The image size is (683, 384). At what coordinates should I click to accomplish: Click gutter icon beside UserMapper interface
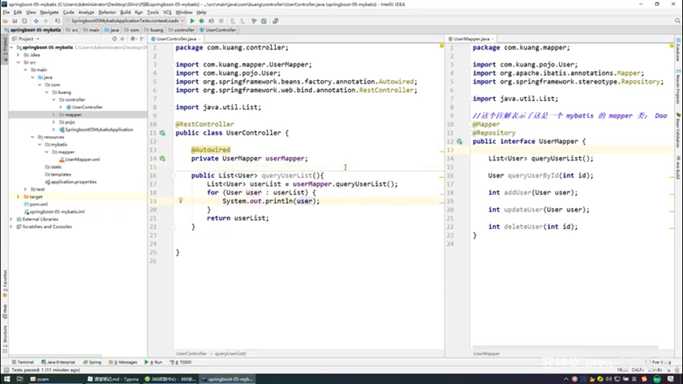(460, 141)
